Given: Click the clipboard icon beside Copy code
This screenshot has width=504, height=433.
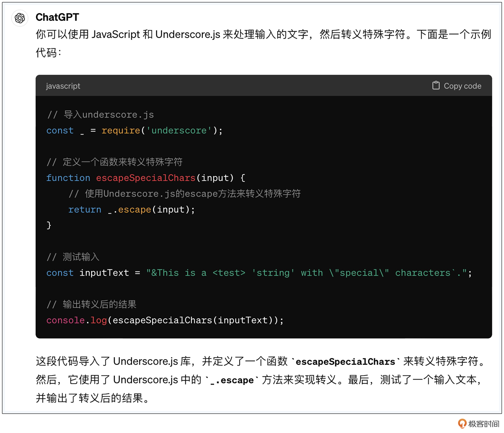Looking at the screenshot, I should click(436, 86).
